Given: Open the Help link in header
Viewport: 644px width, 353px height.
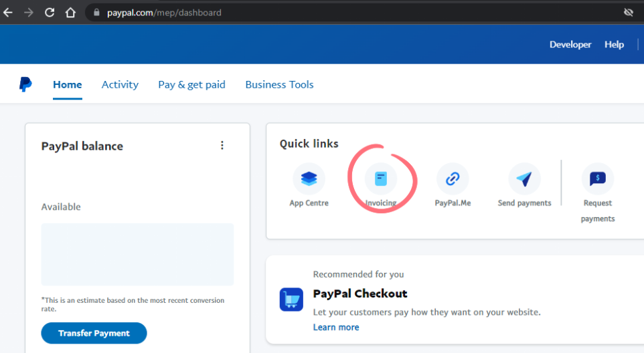Looking at the screenshot, I should (x=614, y=44).
